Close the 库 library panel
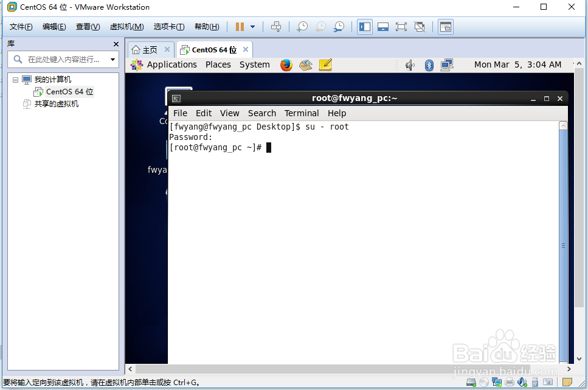Screen dimensions: 588x390 [116, 44]
